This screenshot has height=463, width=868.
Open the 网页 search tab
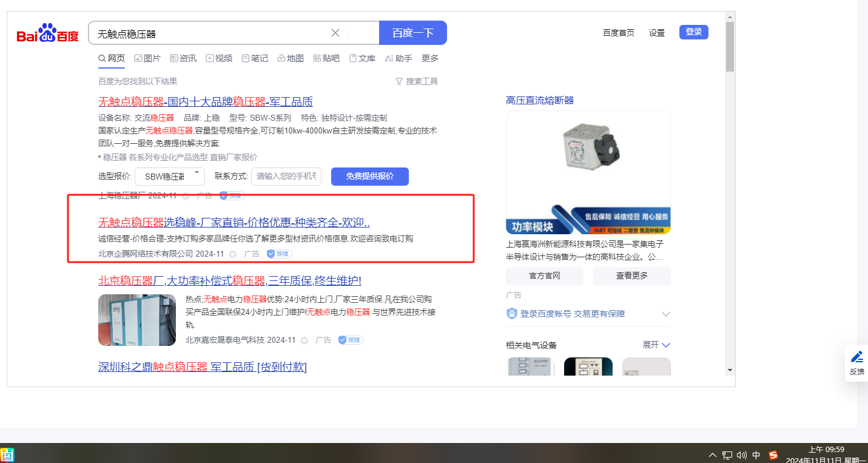pyautogui.click(x=112, y=58)
